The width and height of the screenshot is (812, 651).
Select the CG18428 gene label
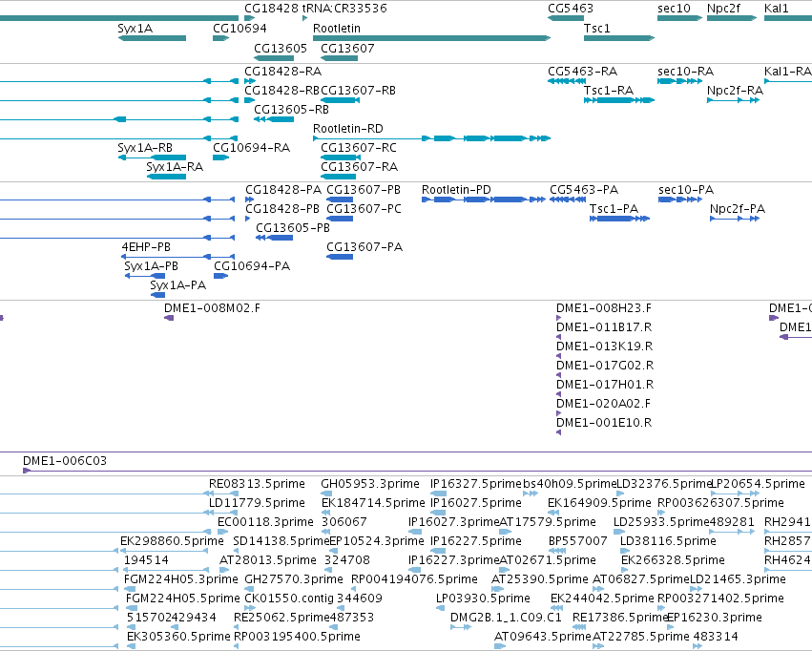(271, 9)
